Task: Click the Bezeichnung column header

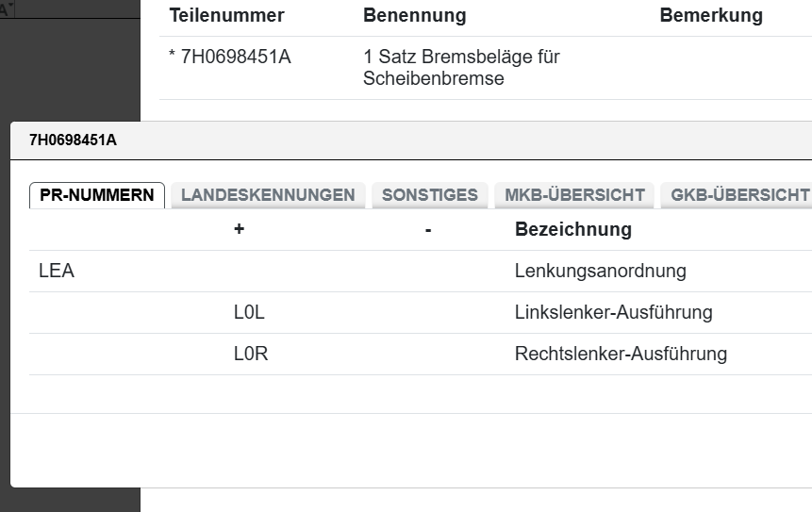Action: click(572, 229)
